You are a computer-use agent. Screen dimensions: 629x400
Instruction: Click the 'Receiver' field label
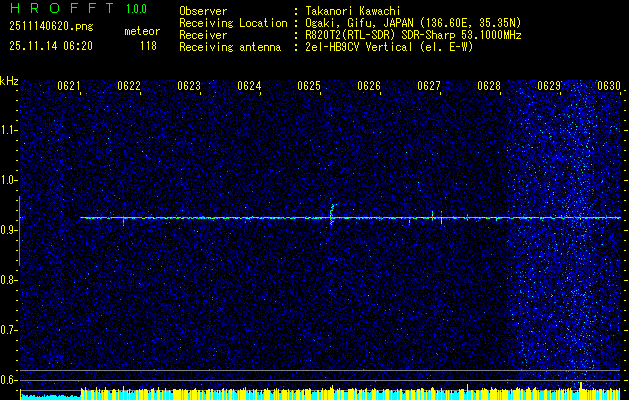(x=203, y=35)
